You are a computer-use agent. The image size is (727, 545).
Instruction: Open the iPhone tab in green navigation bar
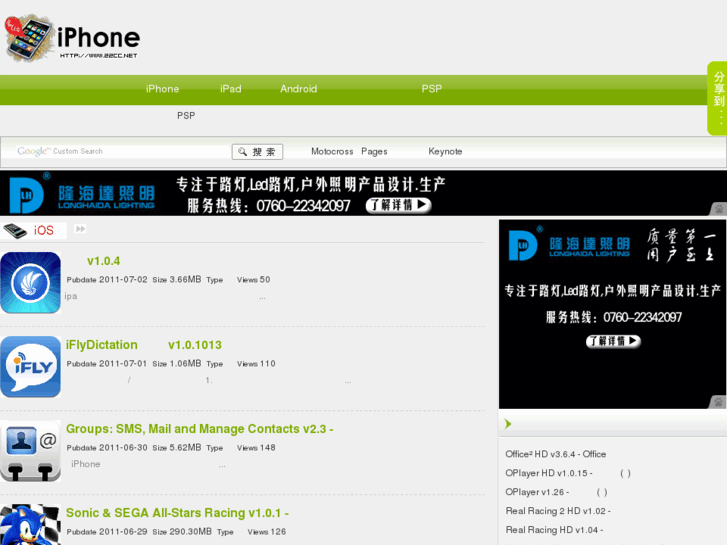(x=162, y=89)
